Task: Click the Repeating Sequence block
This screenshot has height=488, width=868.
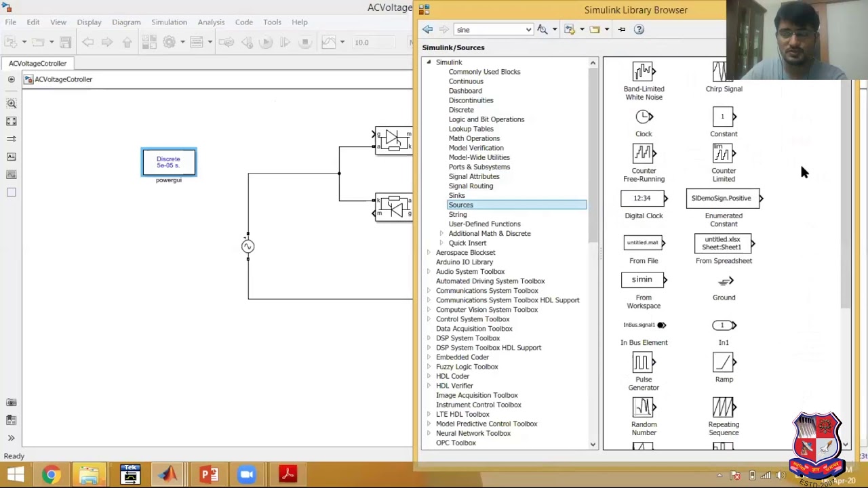Action: [x=723, y=407]
